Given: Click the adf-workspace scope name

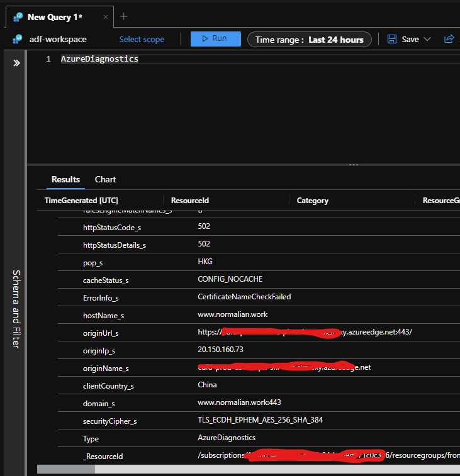Looking at the screenshot, I should pos(58,40).
